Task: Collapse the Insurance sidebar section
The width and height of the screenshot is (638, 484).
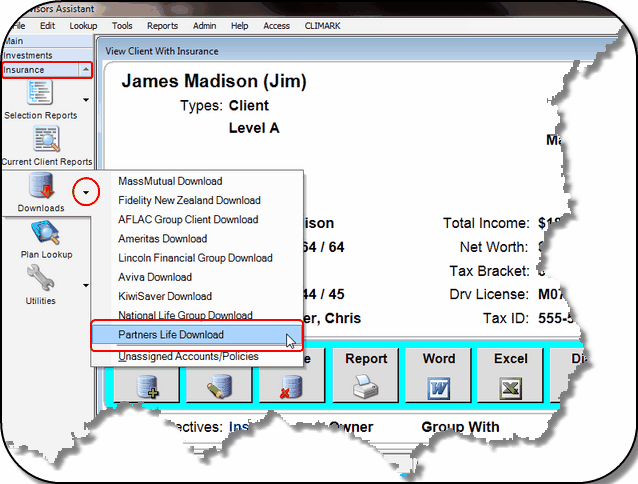Action: pyautogui.click(x=85, y=70)
